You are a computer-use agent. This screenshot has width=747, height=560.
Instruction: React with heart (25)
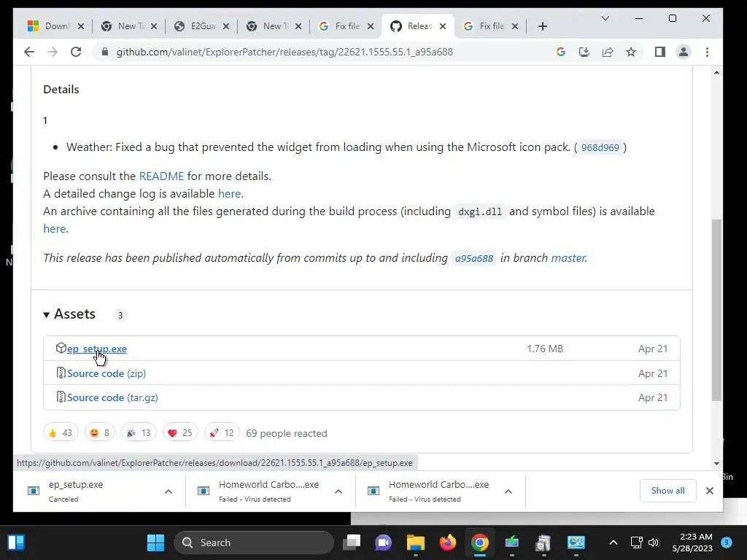click(x=180, y=433)
